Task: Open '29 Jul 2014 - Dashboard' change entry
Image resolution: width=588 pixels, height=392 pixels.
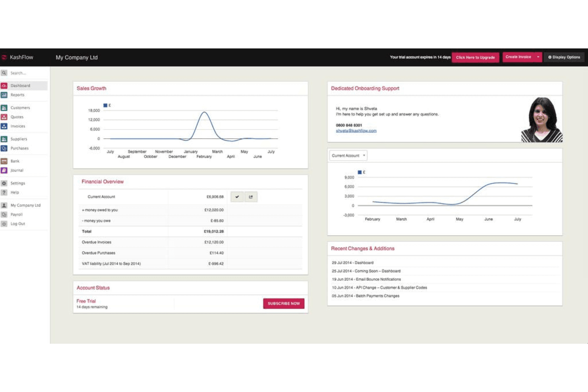Action: click(x=352, y=263)
